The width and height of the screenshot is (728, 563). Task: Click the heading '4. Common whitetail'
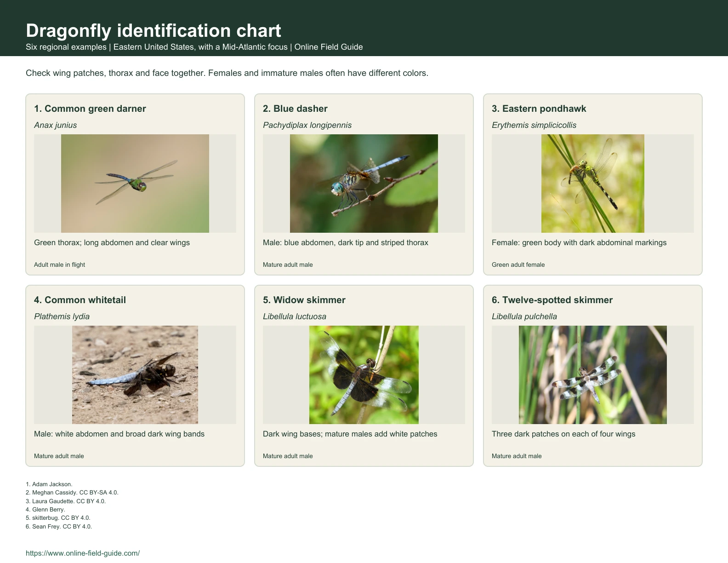click(80, 300)
